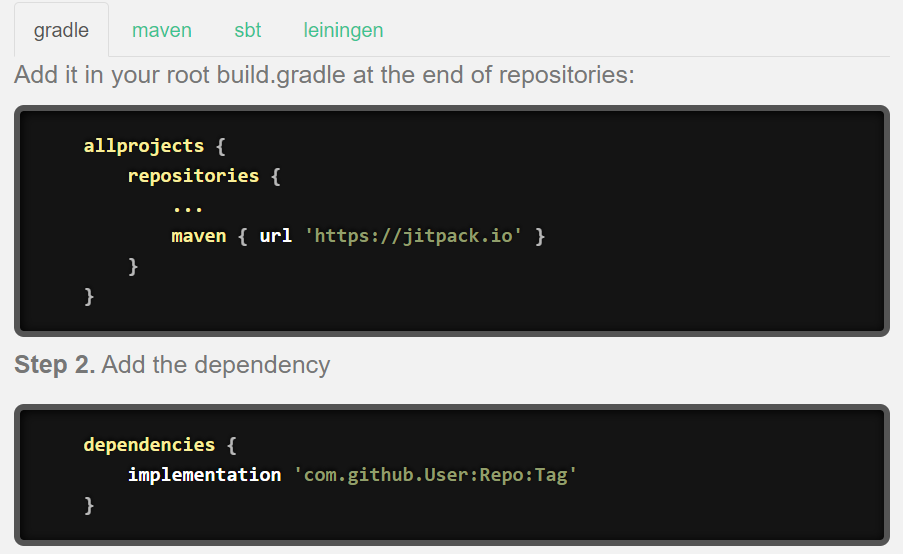Select the gradle tab

click(61, 30)
